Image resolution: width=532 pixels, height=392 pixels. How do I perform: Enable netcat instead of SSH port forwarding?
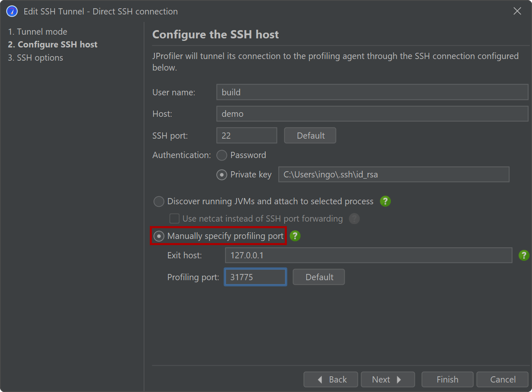[175, 218]
